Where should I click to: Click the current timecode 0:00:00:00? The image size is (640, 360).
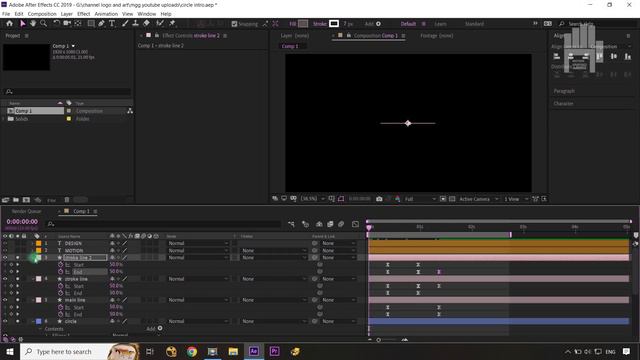coord(22,222)
